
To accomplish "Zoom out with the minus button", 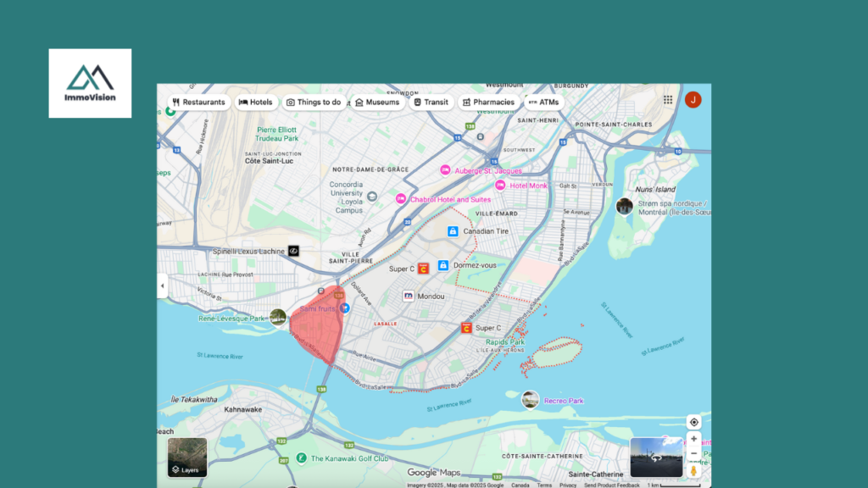I will pyautogui.click(x=693, y=453).
